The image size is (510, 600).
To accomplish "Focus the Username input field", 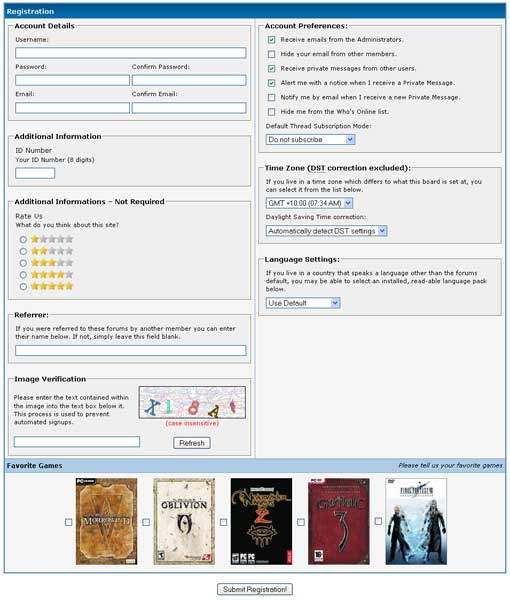I will tap(130, 53).
